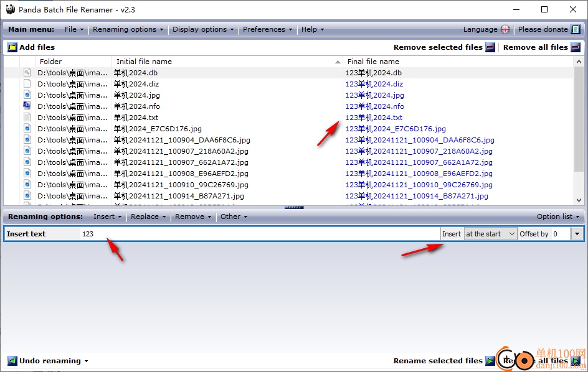Click the Final file name column header
588x372 pixels.
tap(458, 62)
